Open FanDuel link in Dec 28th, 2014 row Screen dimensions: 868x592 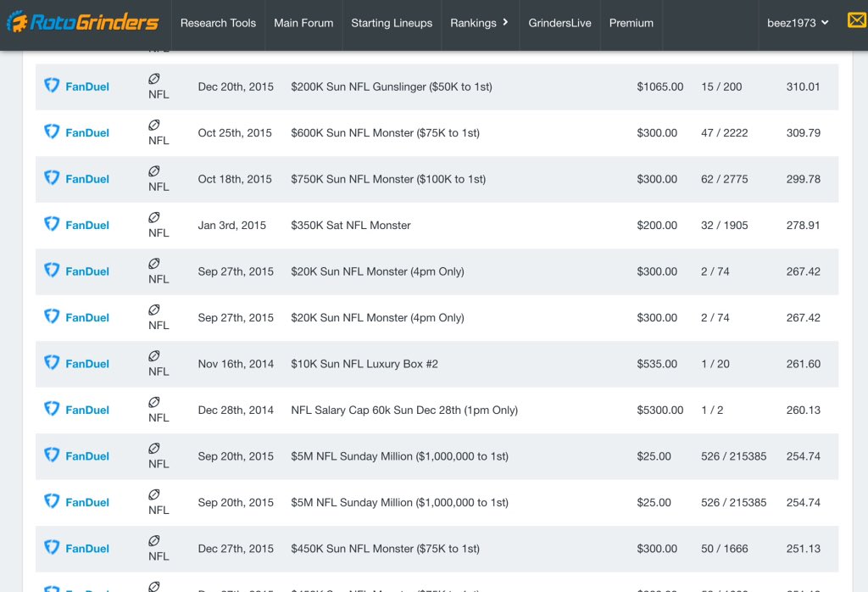87,410
